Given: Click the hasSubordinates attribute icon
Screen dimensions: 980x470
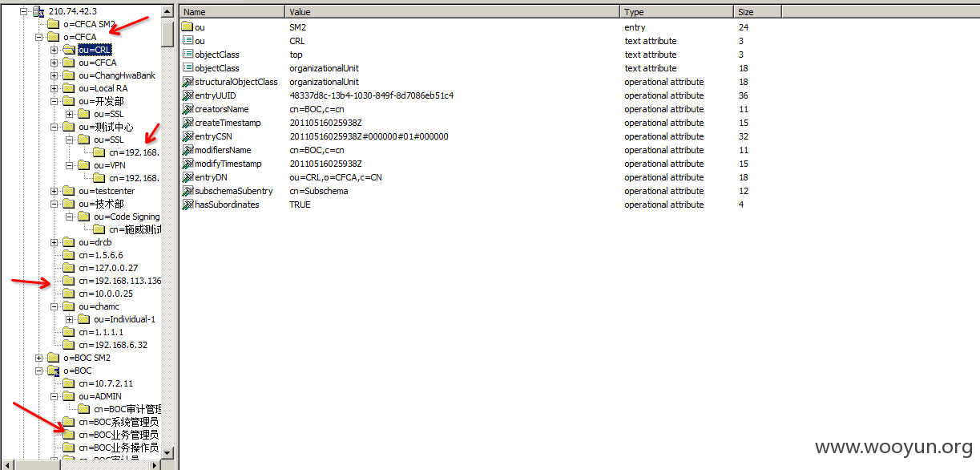Looking at the screenshot, I should pyautogui.click(x=188, y=205).
